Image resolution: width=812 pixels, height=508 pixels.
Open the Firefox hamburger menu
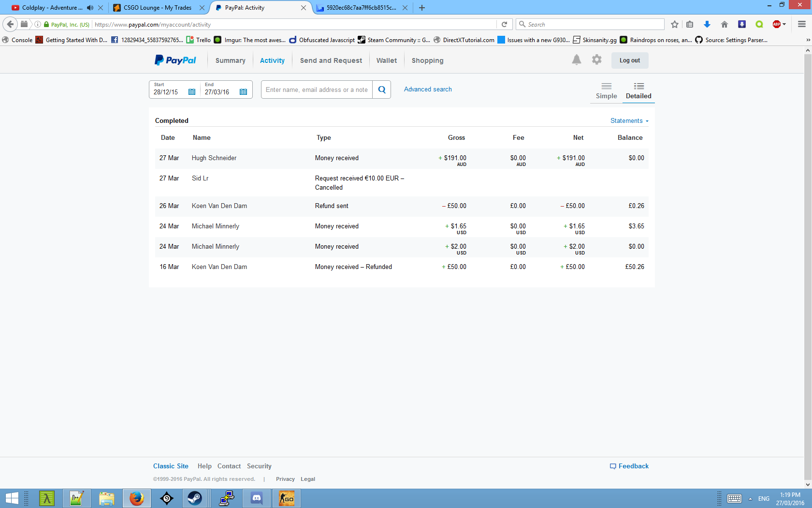[x=802, y=24]
